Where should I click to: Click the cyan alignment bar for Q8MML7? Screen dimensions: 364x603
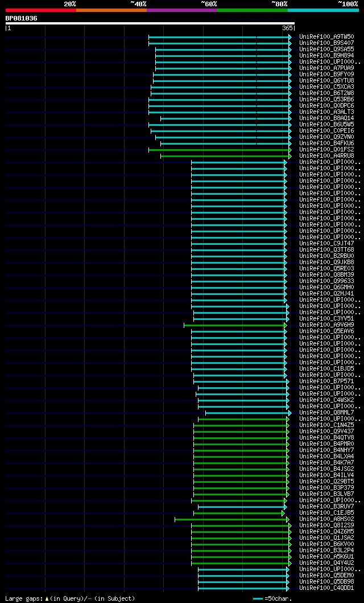(249, 413)
